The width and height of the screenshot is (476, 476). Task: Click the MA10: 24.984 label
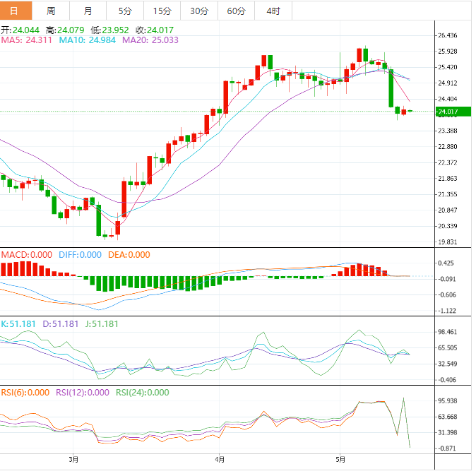pos(87,40)
